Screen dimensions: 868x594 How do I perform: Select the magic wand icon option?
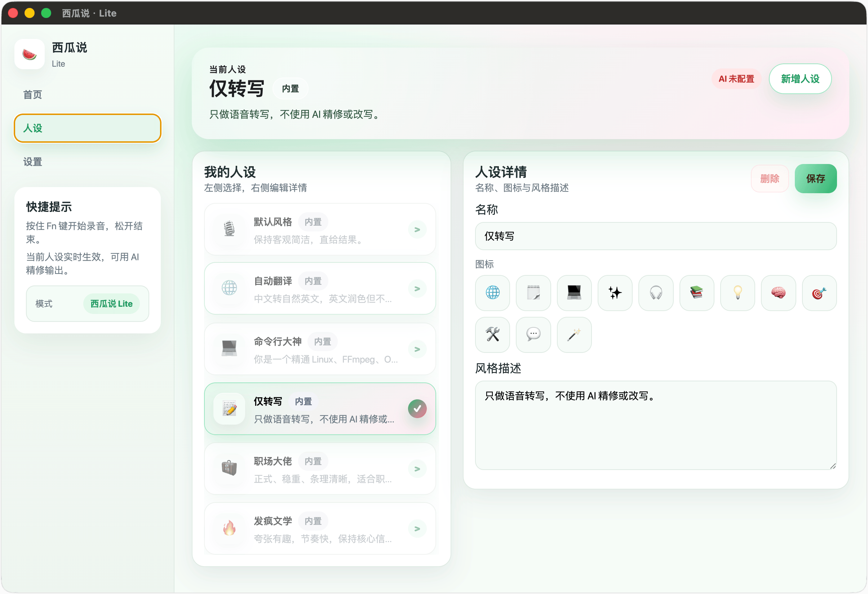[x=574, y=334]
